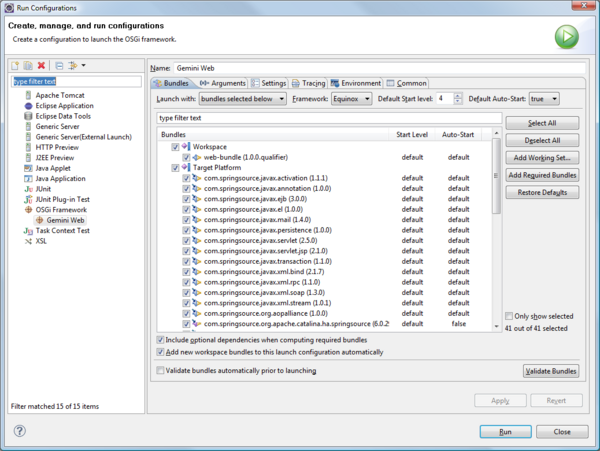The height and width of the screenshot is (451, 600).
Task: Open the filter icon's dropdown arrow
Action: pyautogui.click(x=83, y=66)
